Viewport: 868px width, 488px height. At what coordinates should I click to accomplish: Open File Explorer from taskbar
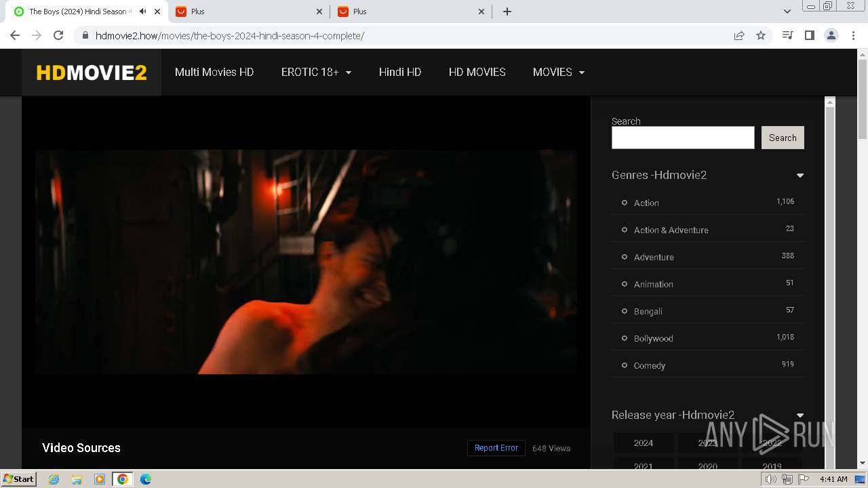click(77, 479)
